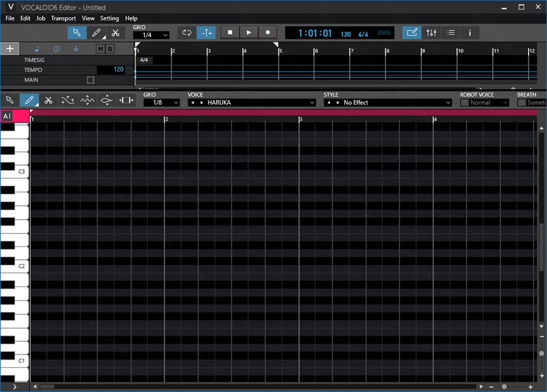Start playback with the play button
The width and height of the screenshot is (547, 392).
(x=249, y=32)
